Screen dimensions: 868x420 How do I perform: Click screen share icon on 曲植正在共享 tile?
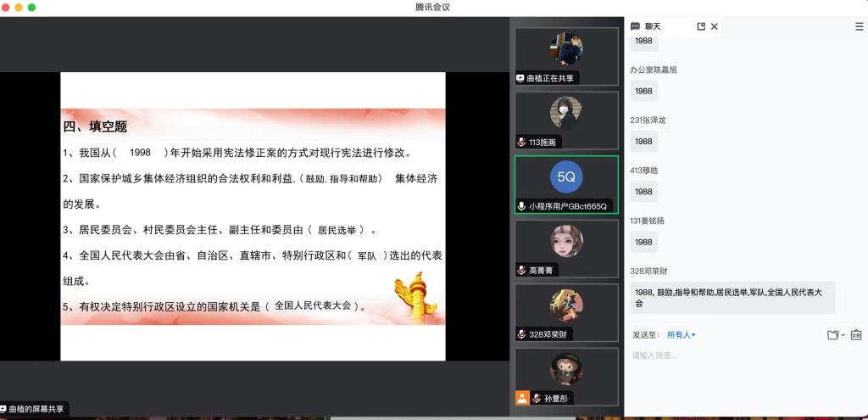coord(520,78)
